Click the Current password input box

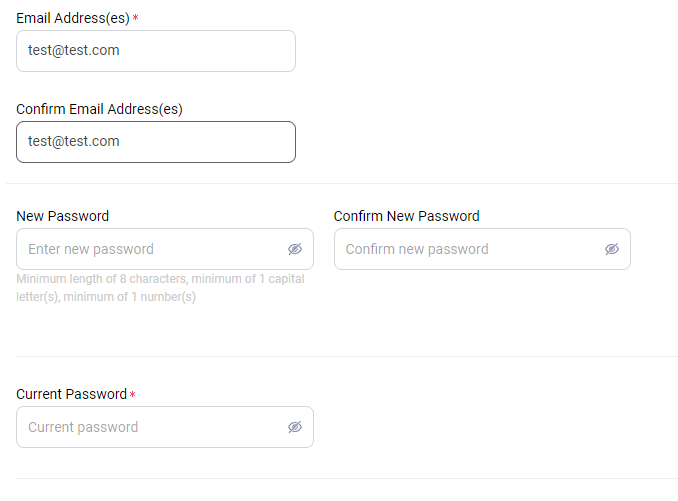coord(165,427)
